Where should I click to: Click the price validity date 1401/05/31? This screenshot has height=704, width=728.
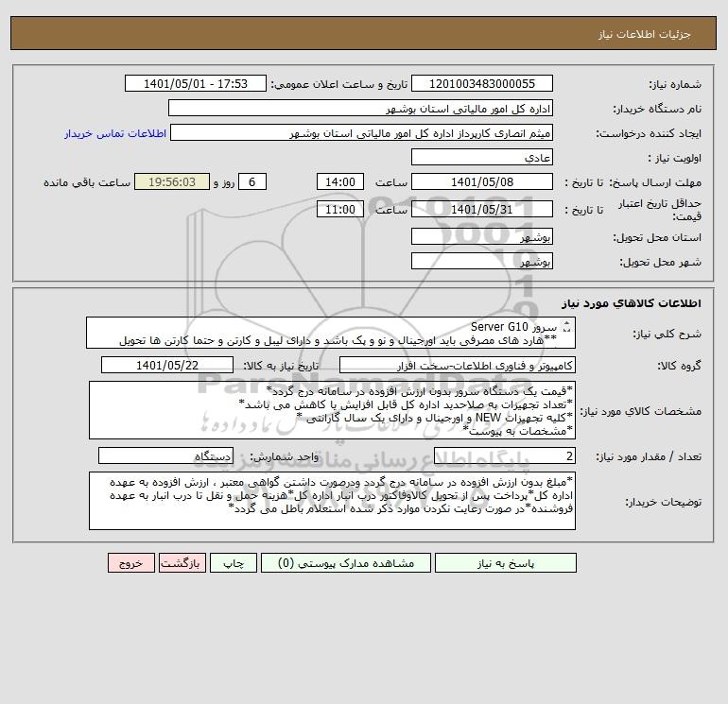[482, 209]
